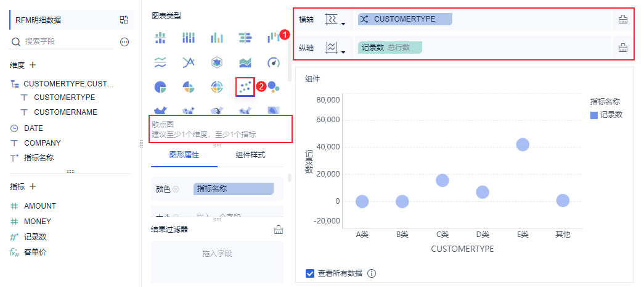
Task: Clear the 横轴 fields with the broom icon
Action: (x=623, y=19)
